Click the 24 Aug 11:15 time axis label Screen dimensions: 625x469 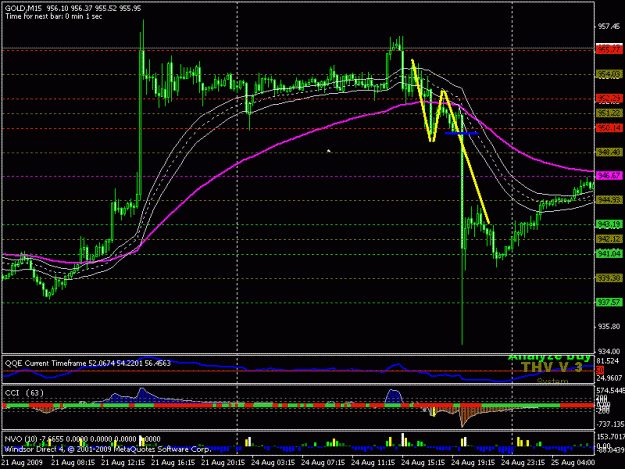tap(373, 463)
